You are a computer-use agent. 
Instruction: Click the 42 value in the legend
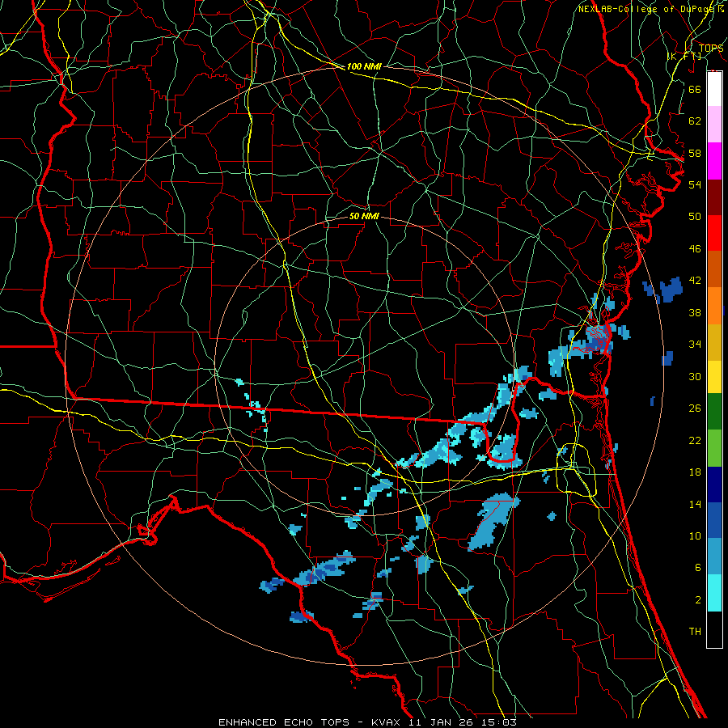[x=695, y=281]
